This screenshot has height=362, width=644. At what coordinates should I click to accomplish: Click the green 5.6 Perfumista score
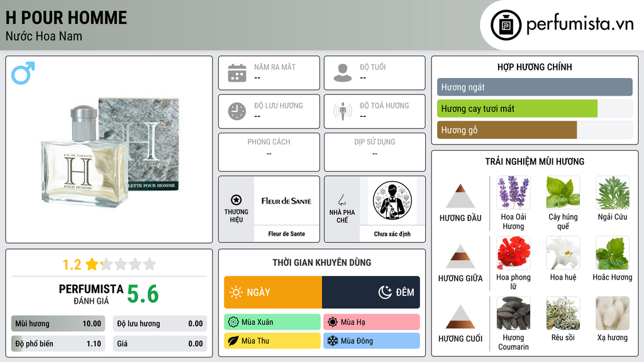[143, 294]
